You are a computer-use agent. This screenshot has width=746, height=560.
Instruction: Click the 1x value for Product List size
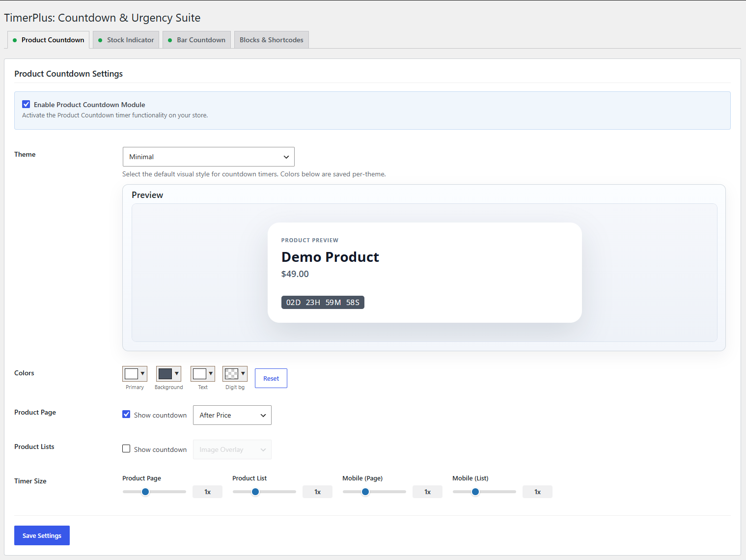pyautogui.click(x=317, y=492)
